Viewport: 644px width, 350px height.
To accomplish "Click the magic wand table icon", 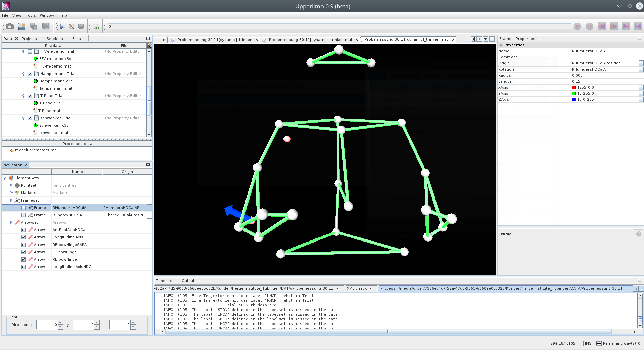I will pyautogui.click(x=72, y=26).
